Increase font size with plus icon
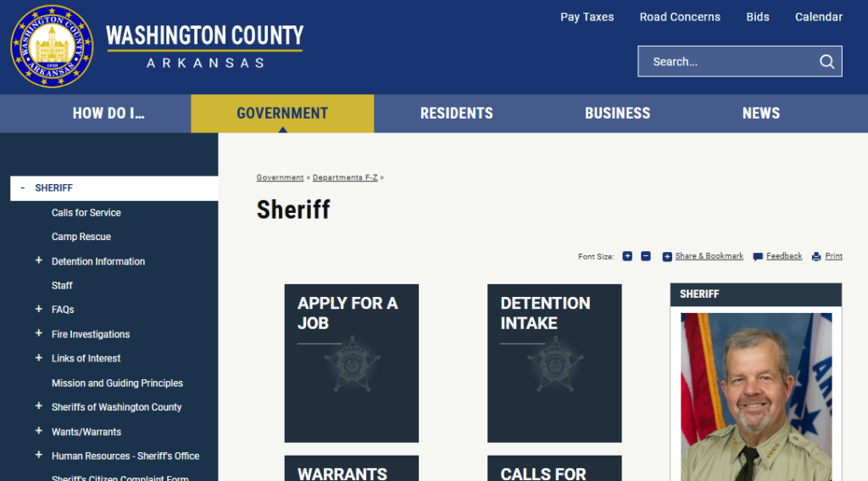Viewport: 868px width, 481px height. coord(627,256)
